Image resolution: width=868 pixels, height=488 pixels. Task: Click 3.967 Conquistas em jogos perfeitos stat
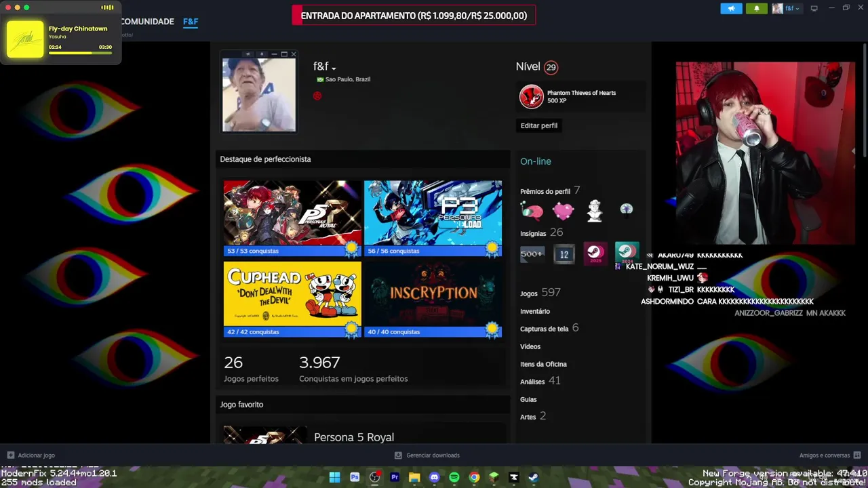pos(353,369)
